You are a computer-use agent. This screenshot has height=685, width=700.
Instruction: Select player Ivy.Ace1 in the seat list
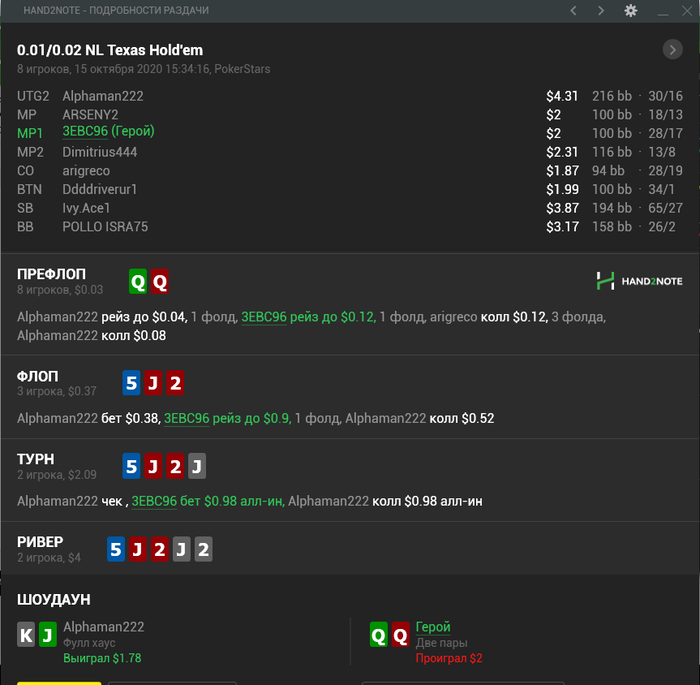pos(86,208)
